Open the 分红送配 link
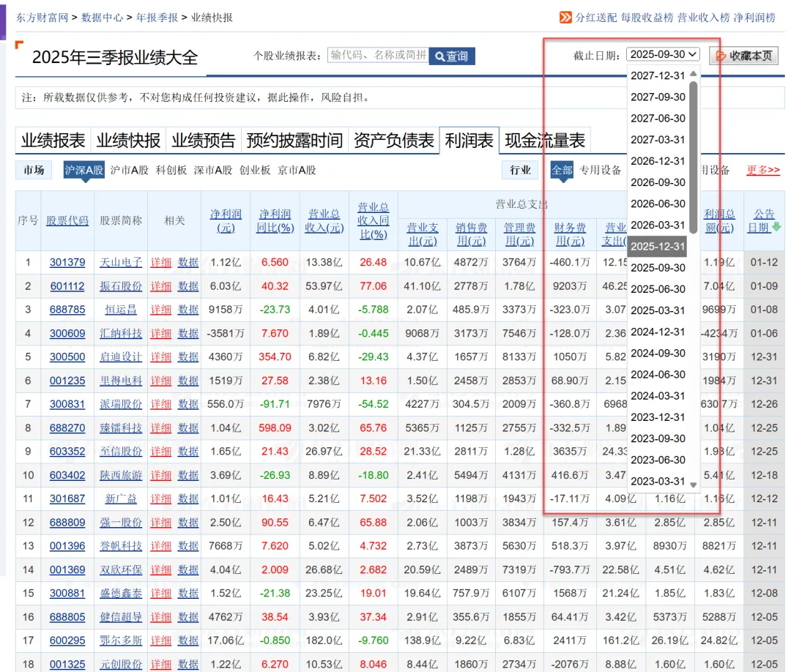 point(595,18)
